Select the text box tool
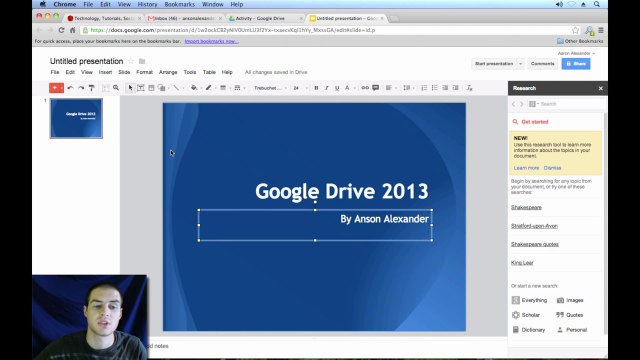The image size is (640, 360). pos(141,88)
